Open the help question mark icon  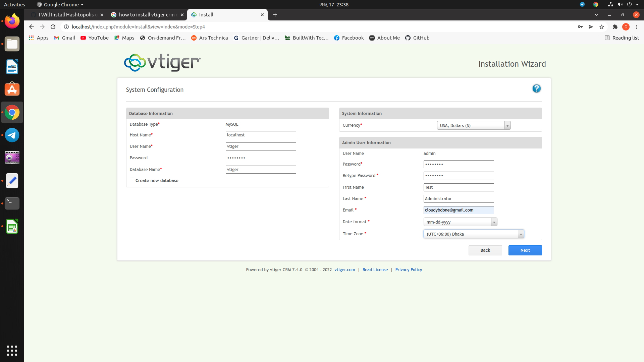(536, 88)
